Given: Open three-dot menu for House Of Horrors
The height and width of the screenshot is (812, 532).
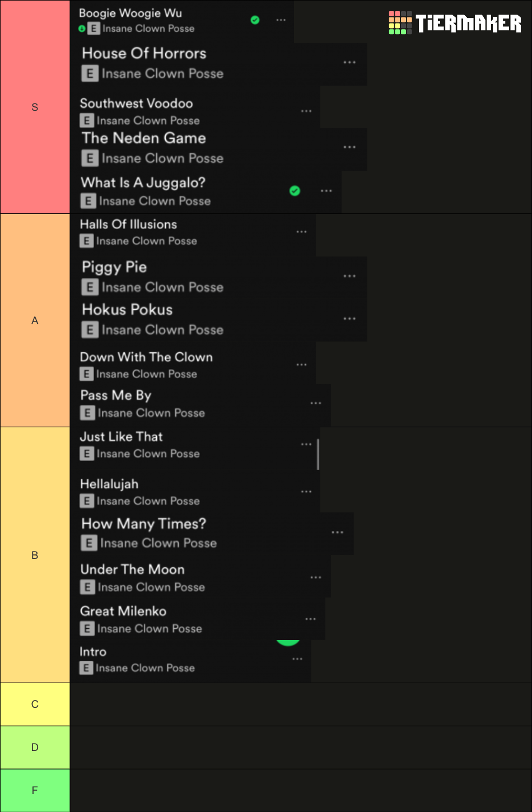Looking at the screenshot, I should [349, 63].
